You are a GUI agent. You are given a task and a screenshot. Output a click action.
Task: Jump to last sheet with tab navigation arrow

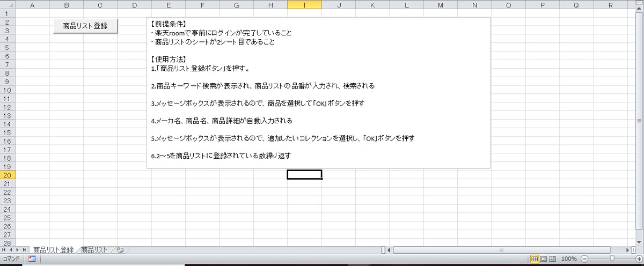pos(25,250)
